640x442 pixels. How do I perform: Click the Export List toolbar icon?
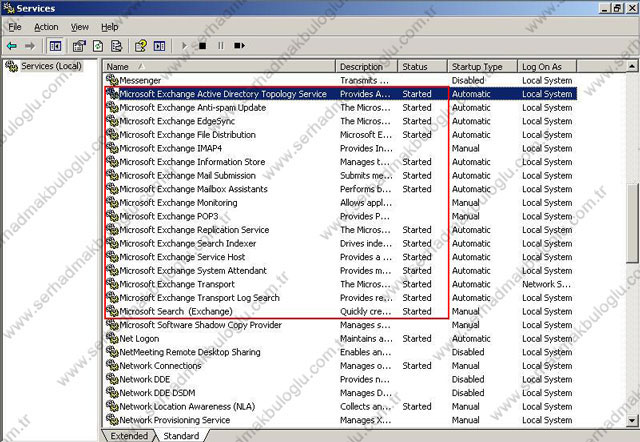[x=117, y=46]
